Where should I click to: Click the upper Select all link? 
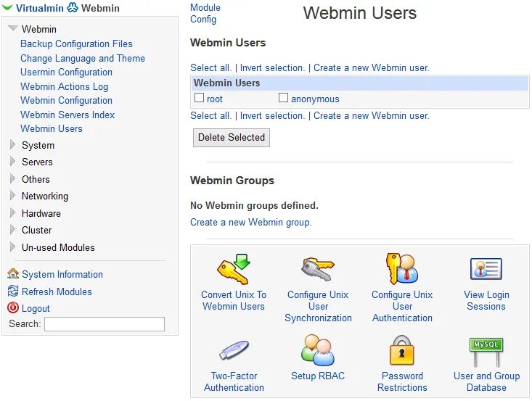tap(210, 67)
